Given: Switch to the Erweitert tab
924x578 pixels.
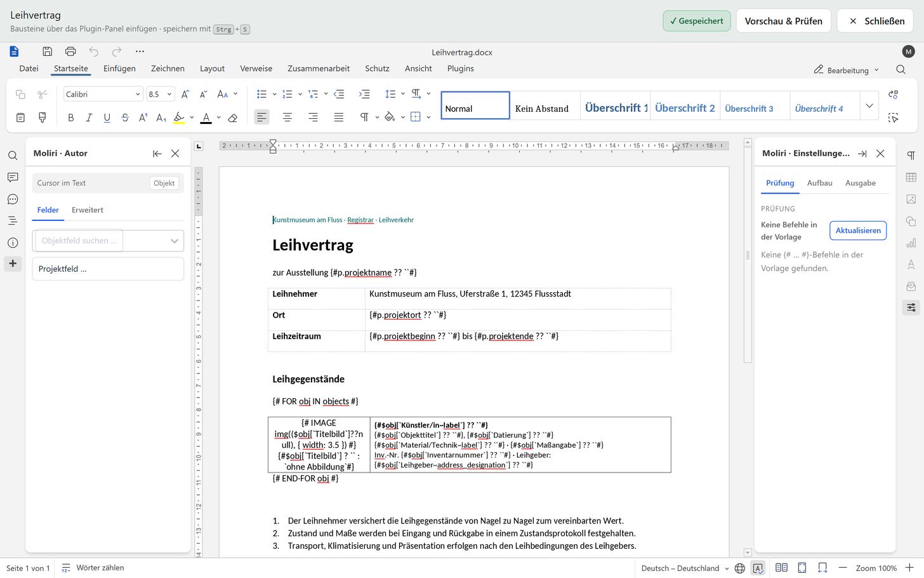Looking at the screenshot, I should pyautogui.click(x=88, y=210).
